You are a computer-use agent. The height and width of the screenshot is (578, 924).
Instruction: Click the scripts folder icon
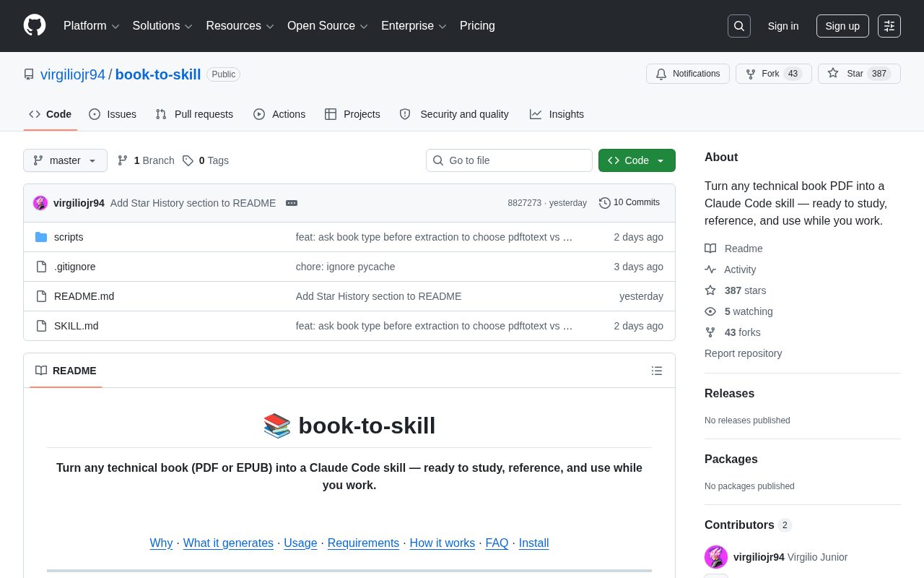41,237
